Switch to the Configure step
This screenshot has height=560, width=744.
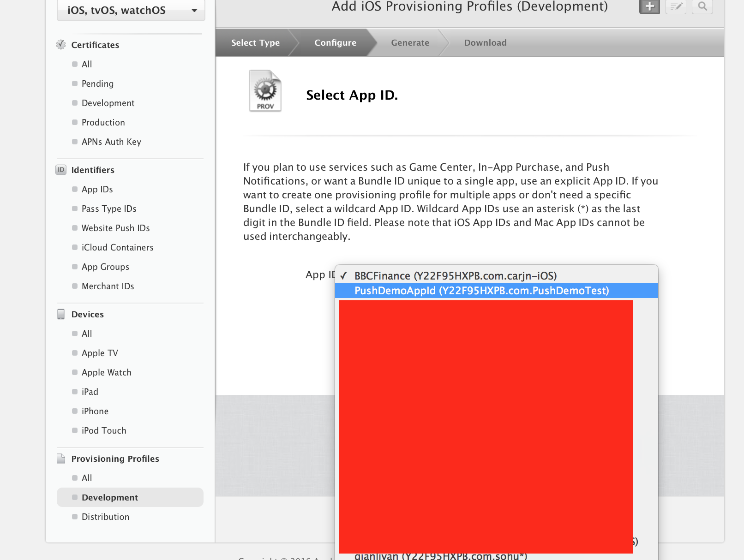[x=335, y=43]
